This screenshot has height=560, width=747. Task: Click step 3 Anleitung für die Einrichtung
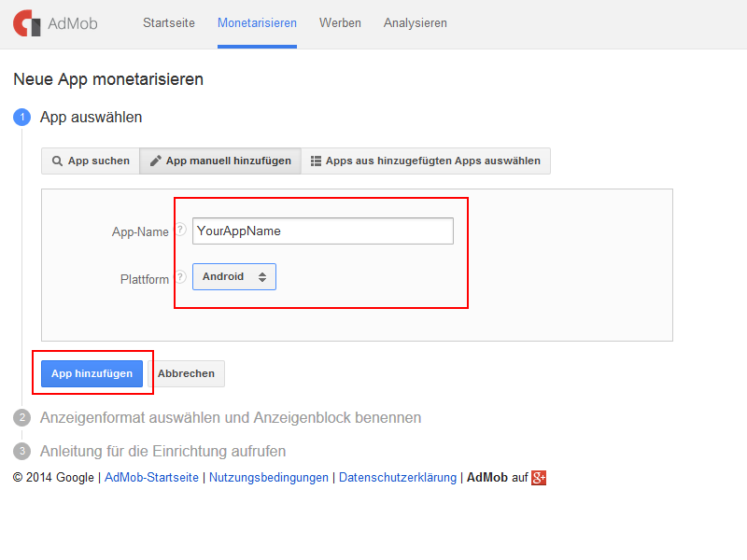(162, 451)
